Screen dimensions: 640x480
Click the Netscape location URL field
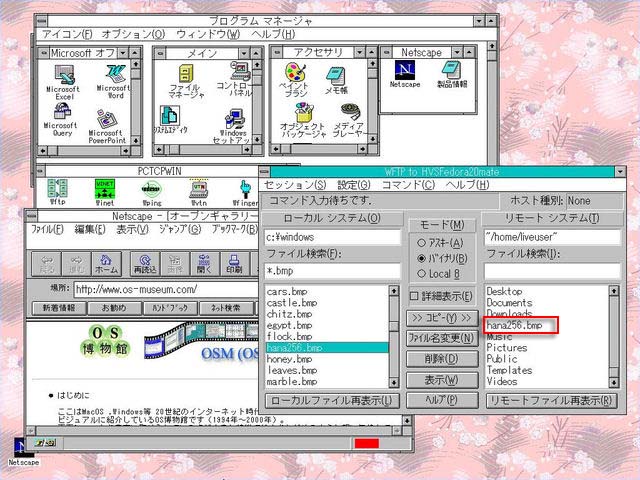click(167, 289)
